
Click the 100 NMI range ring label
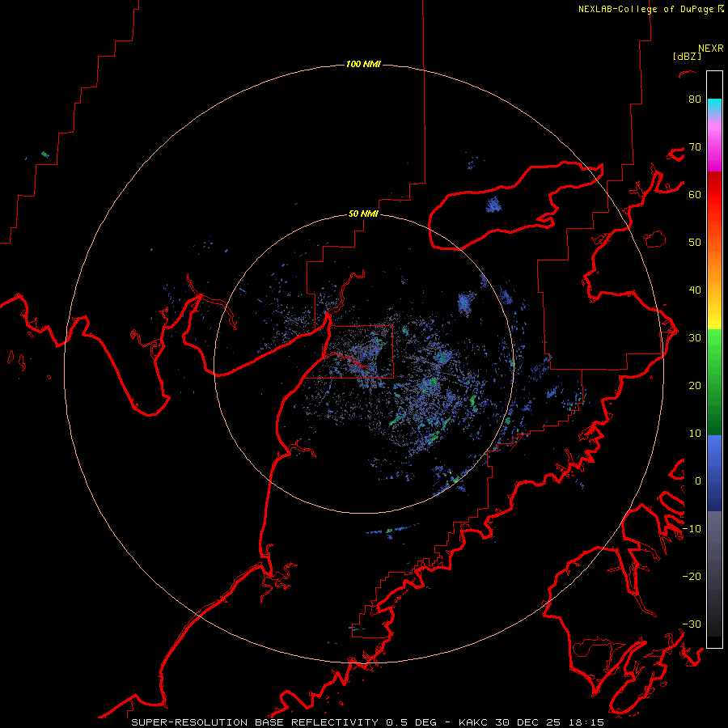(363, 64)
